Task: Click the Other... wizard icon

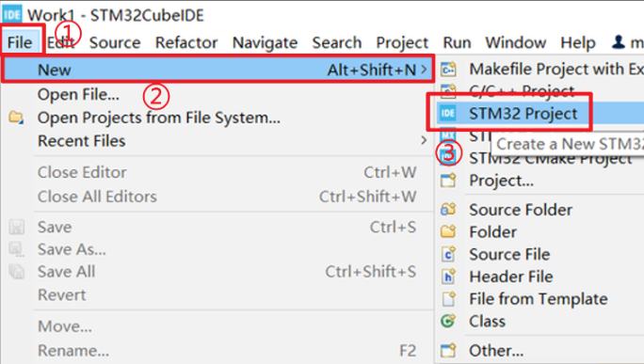Action: click(448, 351)
